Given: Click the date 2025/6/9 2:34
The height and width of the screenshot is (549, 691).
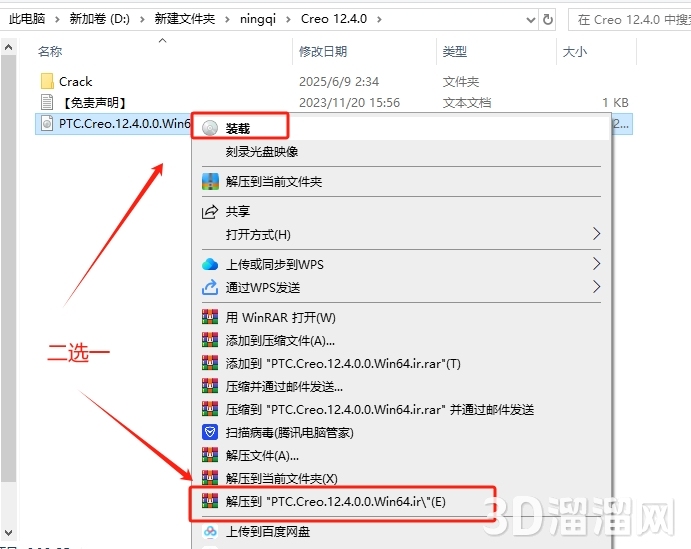Looking at the screenshot, I should point(339,82).
